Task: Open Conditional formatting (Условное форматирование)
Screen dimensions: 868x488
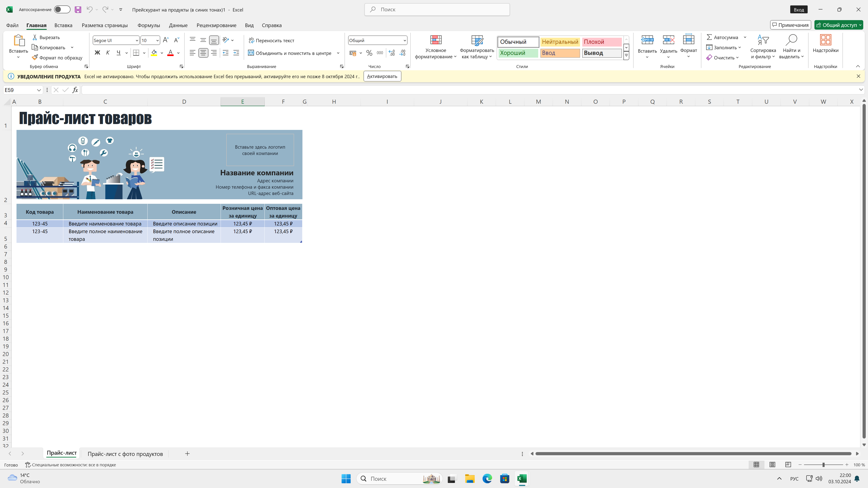Action: tap(436, 47)
